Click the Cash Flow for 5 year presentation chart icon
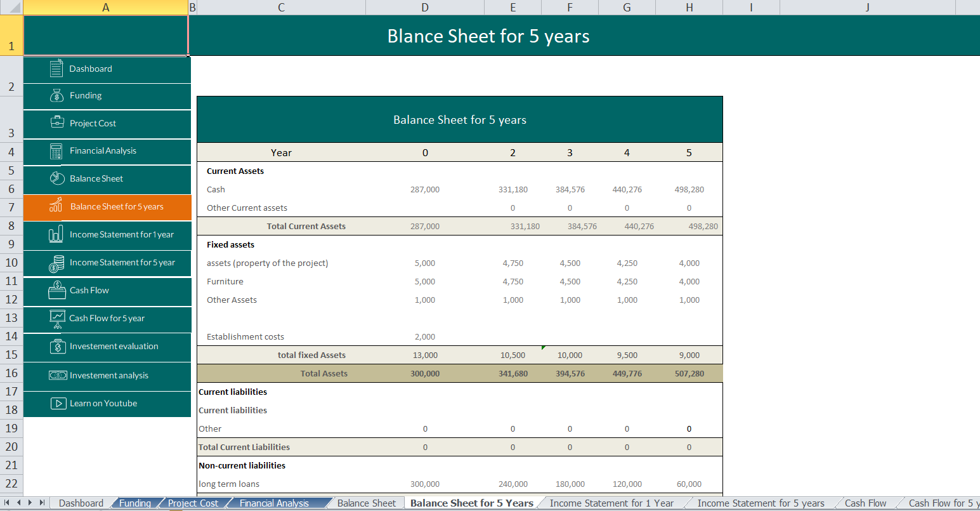This screenshot has width=980, height=511. pyautogui.click(x=57, y=318)
